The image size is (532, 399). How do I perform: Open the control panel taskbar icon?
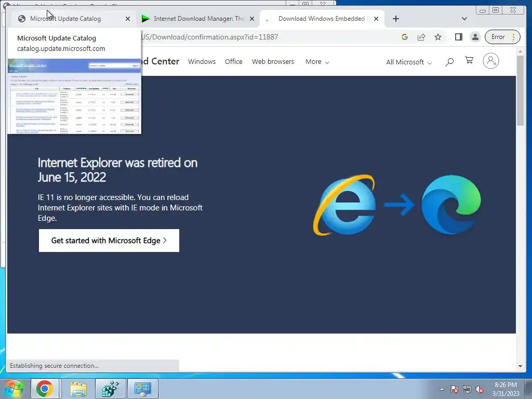point(143,389)
